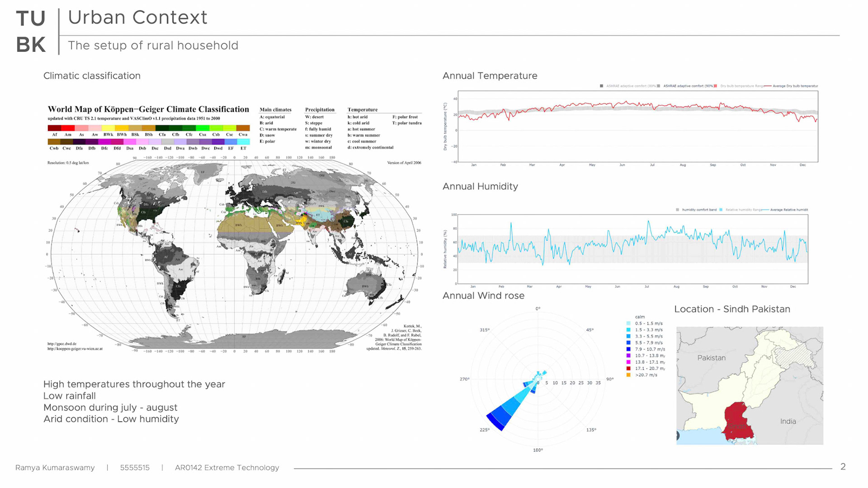Toggle humidity comfort band legend entry
Screen dimensions: 868x488
(699, 210)
